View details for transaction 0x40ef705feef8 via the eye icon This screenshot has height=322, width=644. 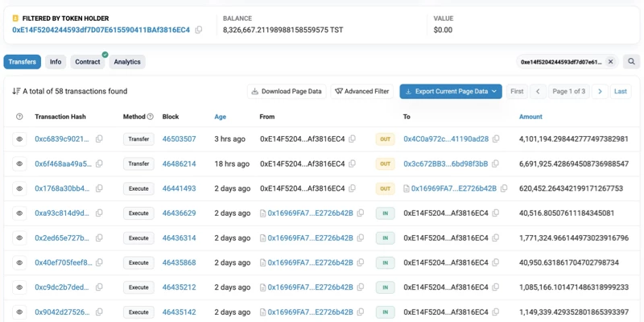(19, 262)
